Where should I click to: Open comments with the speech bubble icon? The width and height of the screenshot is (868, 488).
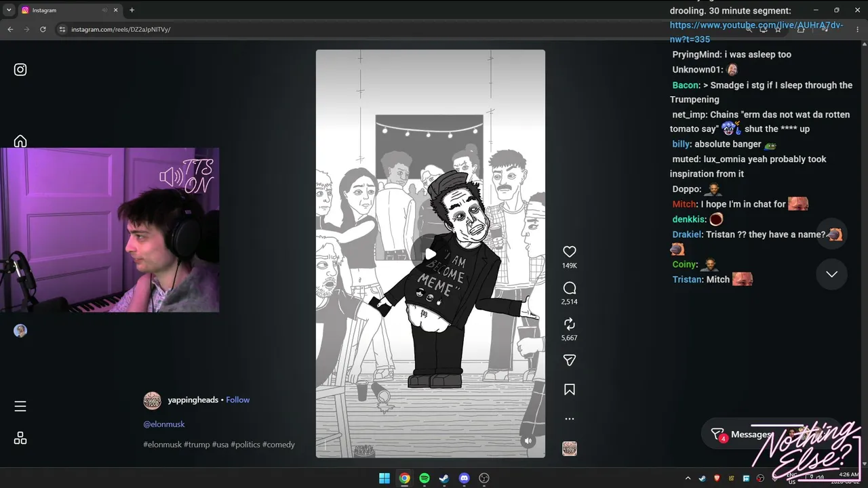pyautogui.click(x=570, y=288)
